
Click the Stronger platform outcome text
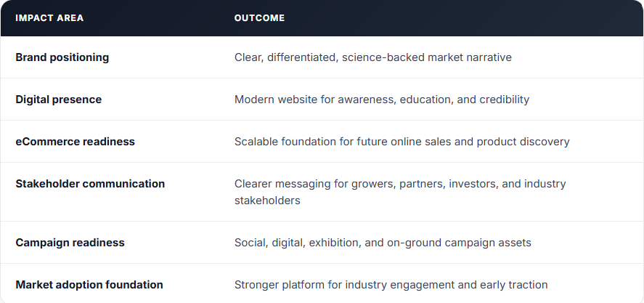(x=391, y=285)
